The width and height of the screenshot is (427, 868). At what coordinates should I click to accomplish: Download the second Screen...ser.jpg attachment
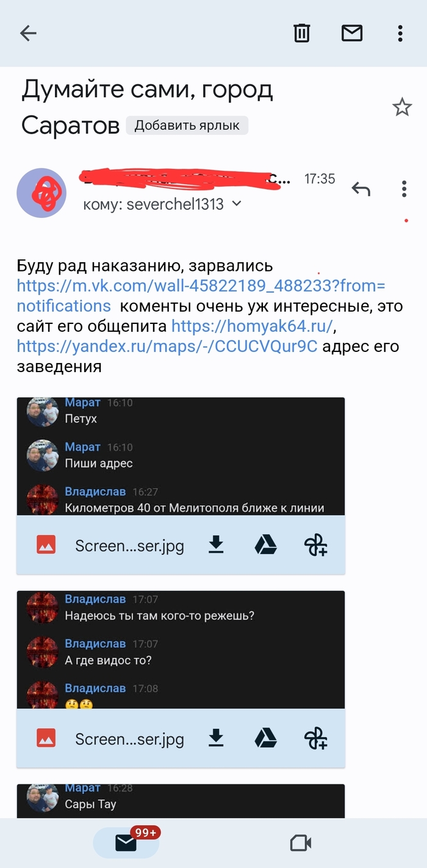point(216,738)
